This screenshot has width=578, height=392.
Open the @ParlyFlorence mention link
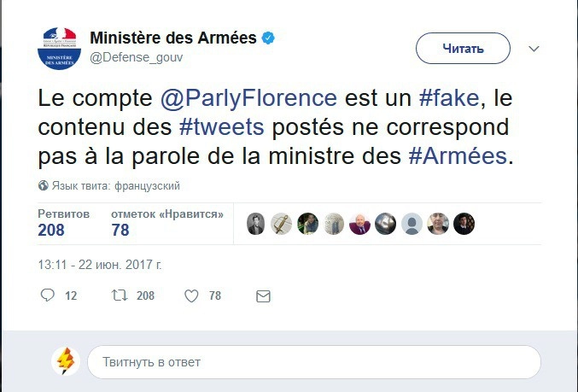[249, 97]
